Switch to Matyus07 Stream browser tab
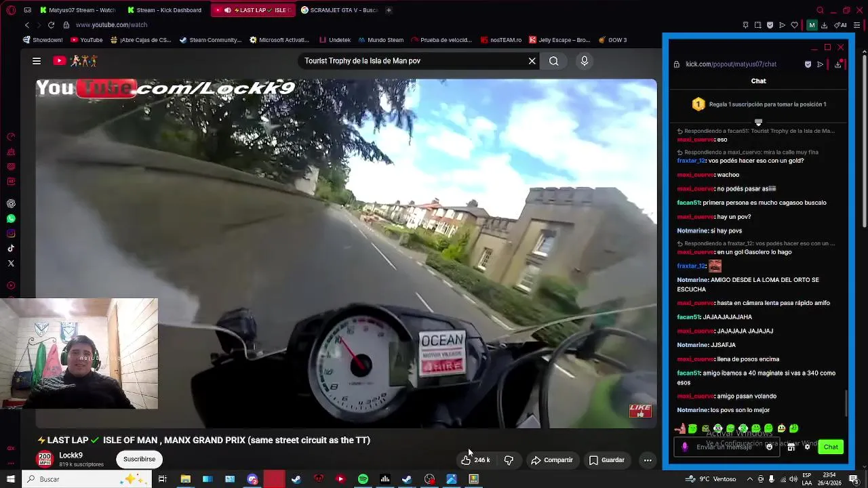The width and height of the screenshot is (868, 488). (x=78, y=10)
